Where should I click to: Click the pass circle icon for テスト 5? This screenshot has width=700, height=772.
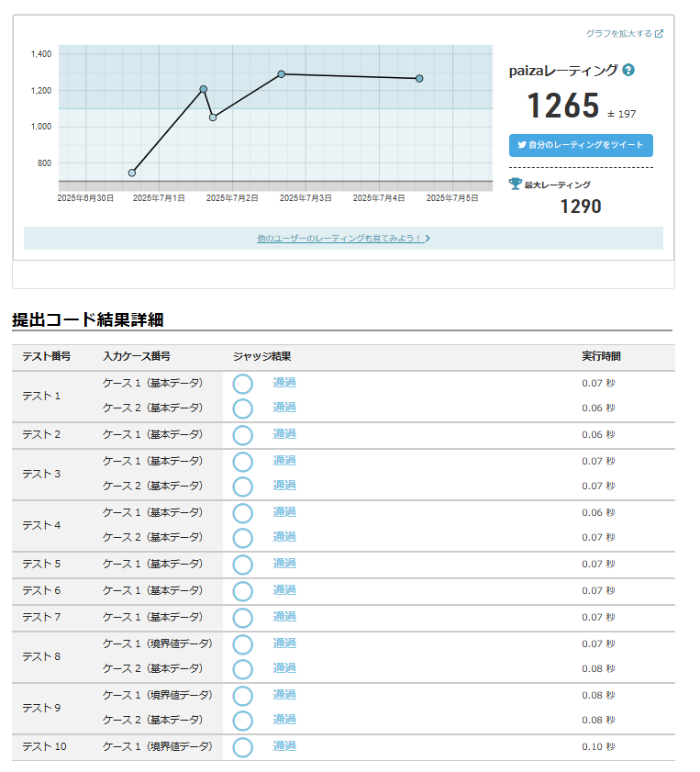coord(242,565)
